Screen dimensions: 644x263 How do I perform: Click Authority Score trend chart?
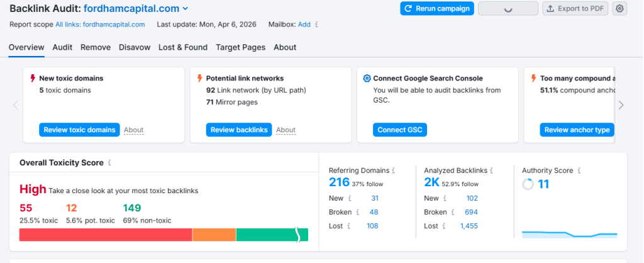570,234
